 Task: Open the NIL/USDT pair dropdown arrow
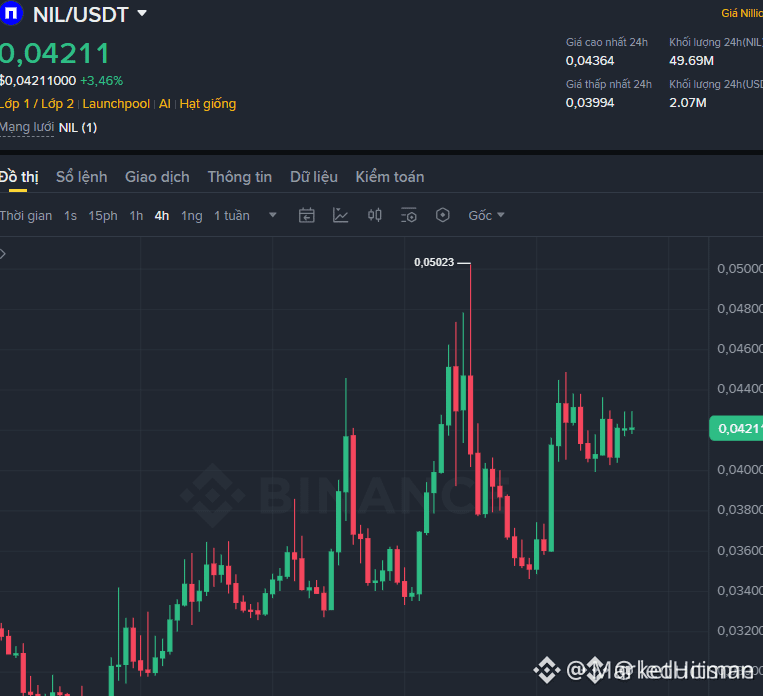tap(142, 13)
